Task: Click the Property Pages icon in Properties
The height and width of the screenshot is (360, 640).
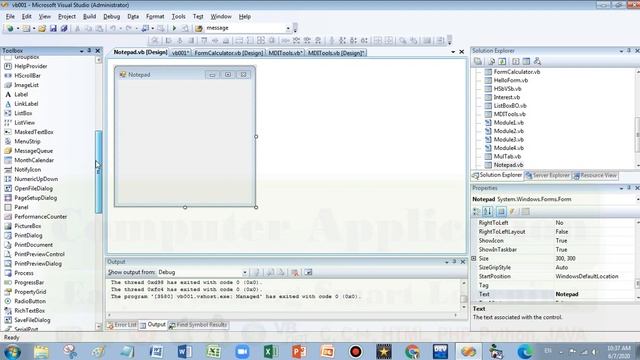Action: point(525,211)
